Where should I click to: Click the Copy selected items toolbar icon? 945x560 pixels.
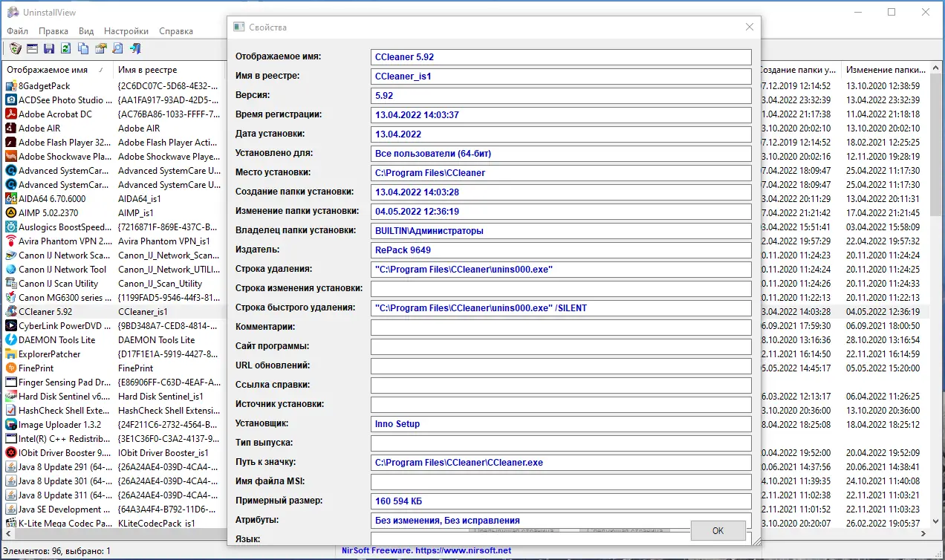83,49
